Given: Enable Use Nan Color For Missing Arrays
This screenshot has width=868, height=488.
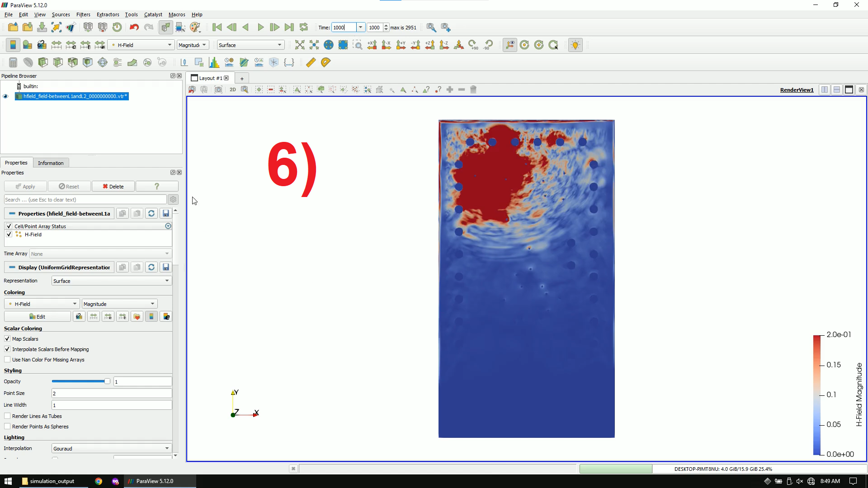Looking at the screenshot, I should (7, 359).
